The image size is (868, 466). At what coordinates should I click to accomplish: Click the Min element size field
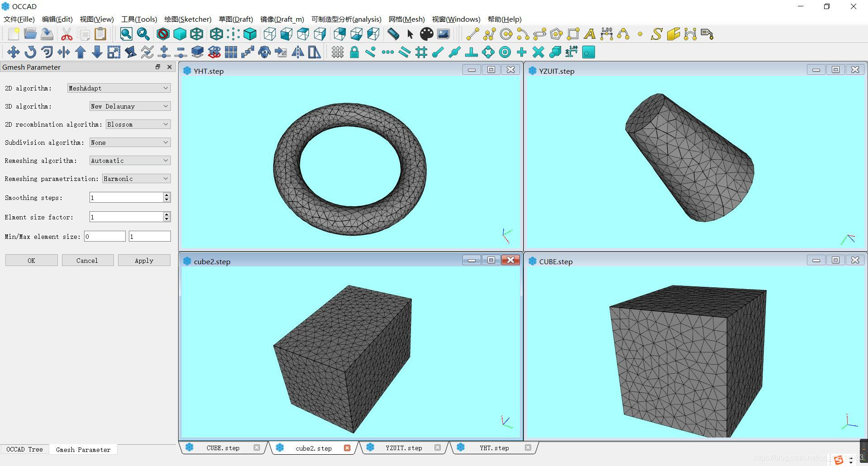(105, 236)
